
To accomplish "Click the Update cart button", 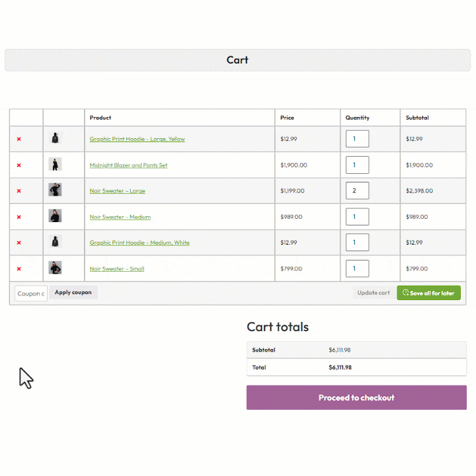I will (x=374, y=293).
